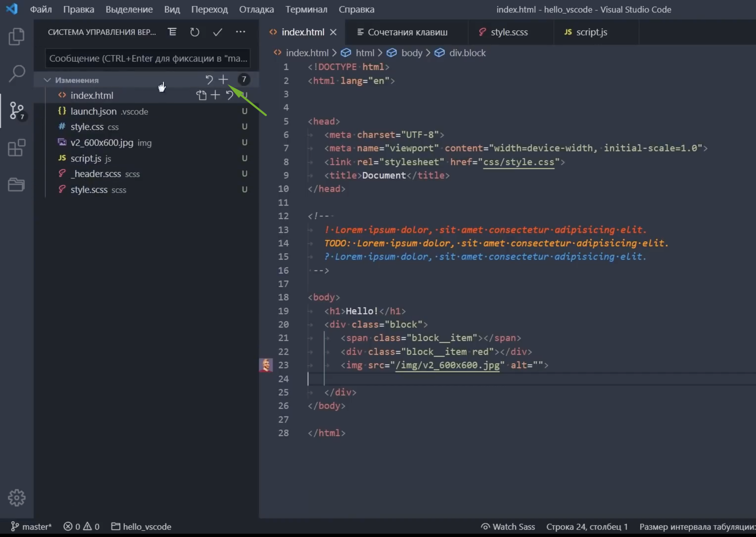Open the Manage gear icon
The image size is (756, 537).
[17, 498]
